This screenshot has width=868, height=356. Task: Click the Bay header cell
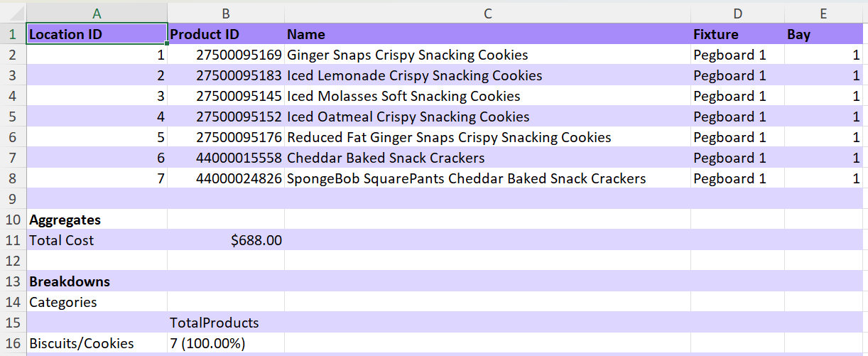(x=823, y=34)
